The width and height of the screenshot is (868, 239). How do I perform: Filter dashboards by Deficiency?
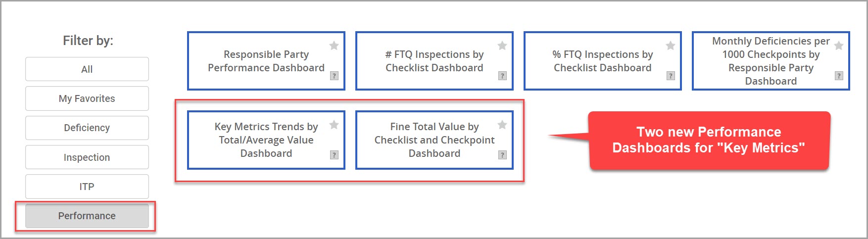87,128
